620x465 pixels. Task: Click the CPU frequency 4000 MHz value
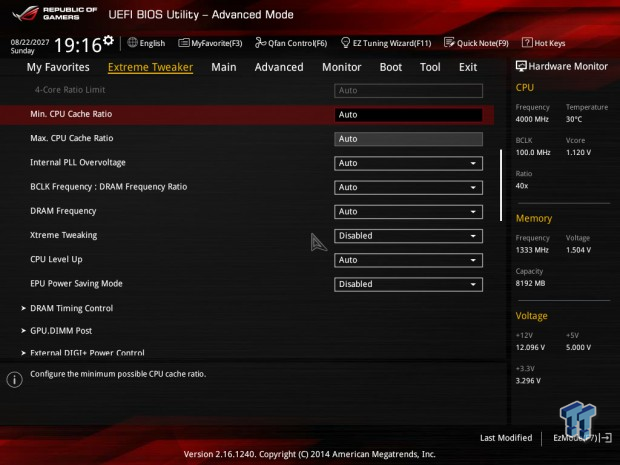tap(532, 119)
